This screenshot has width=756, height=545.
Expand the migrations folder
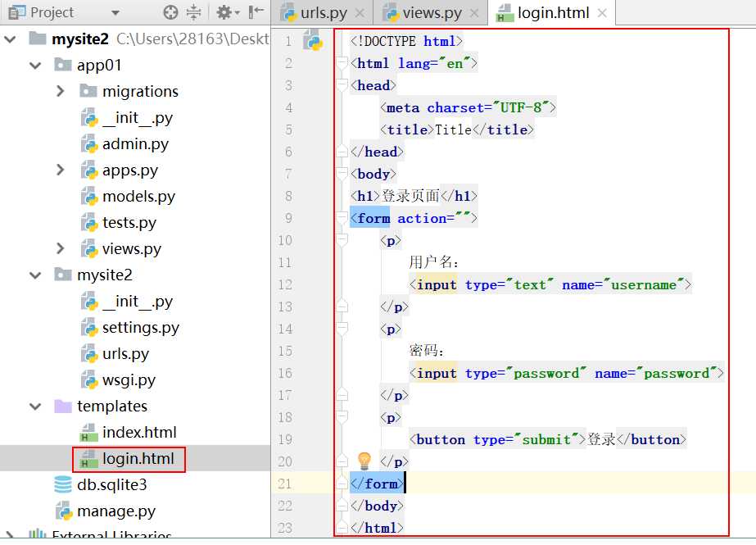60,91
